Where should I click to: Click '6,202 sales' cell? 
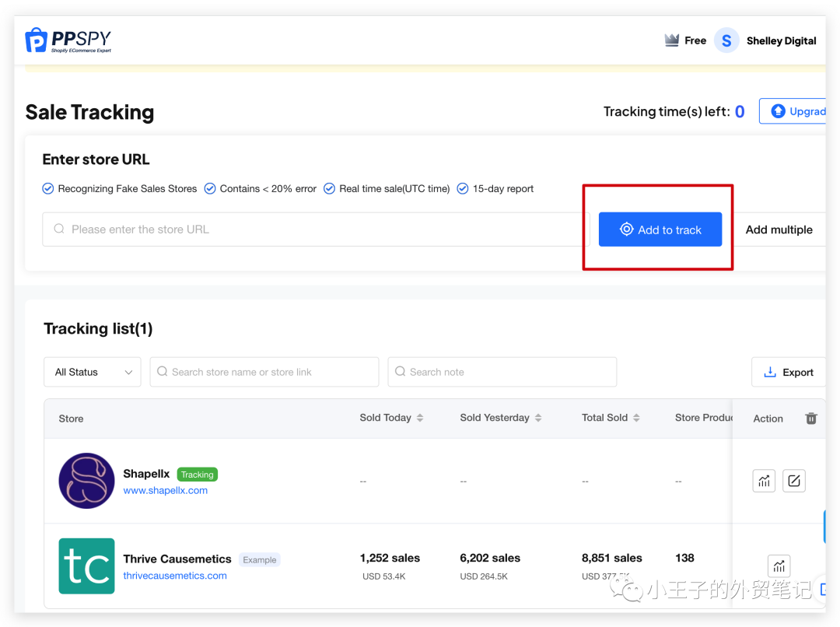coord(490,558)
